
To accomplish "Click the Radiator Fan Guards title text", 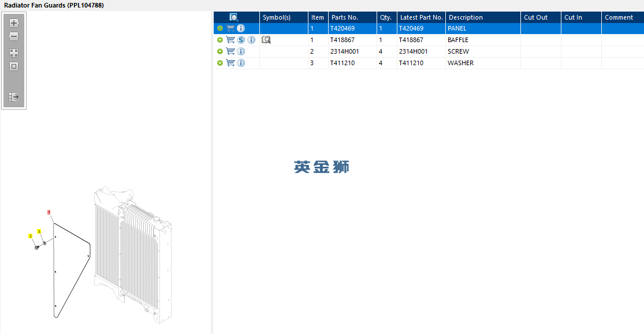I will (54, 5).
